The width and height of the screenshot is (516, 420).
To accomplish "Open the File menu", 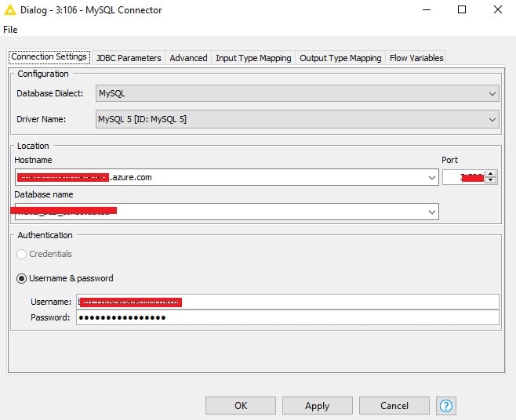I will click(x=10, y=29).
